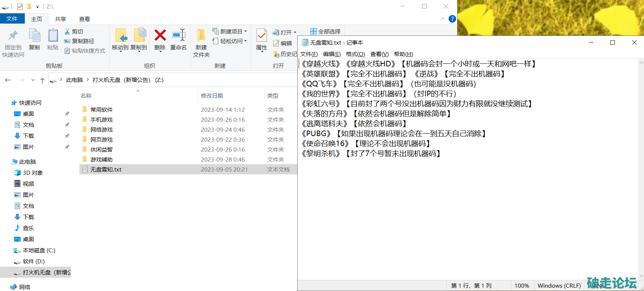Click the Pin to Quick Access (固定到快速访问) icon
Screen dimensions: 644x291
(x=13, y=36)
